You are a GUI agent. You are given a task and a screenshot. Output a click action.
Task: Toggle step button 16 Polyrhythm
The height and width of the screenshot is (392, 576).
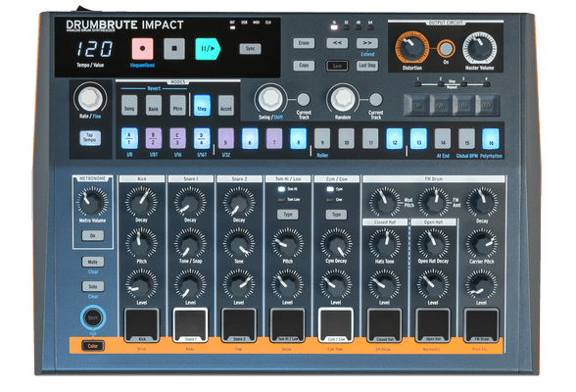tap(491, 138)
